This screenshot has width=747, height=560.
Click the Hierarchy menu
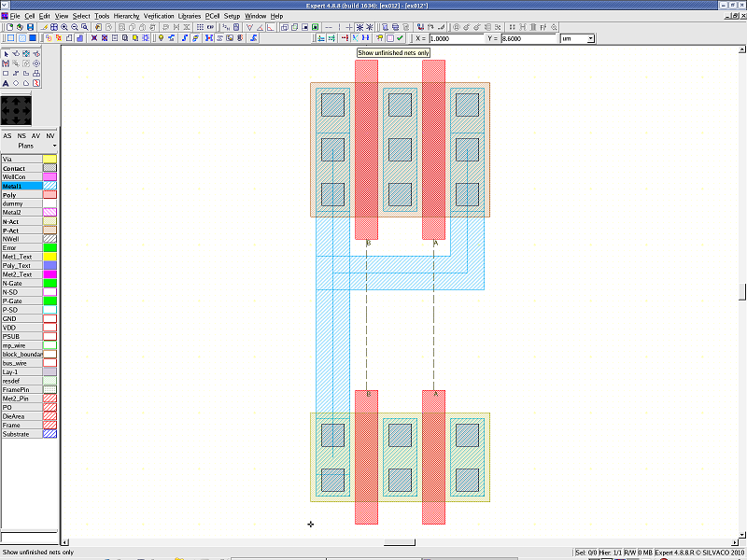coord(126,16)
